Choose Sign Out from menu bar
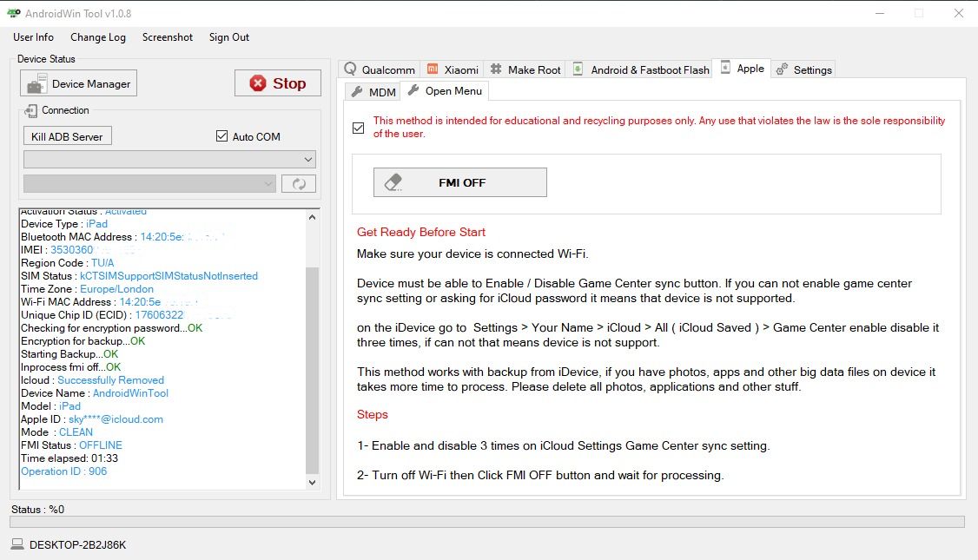978x560 pixels. pyautogui.click(x=229, y=37)
